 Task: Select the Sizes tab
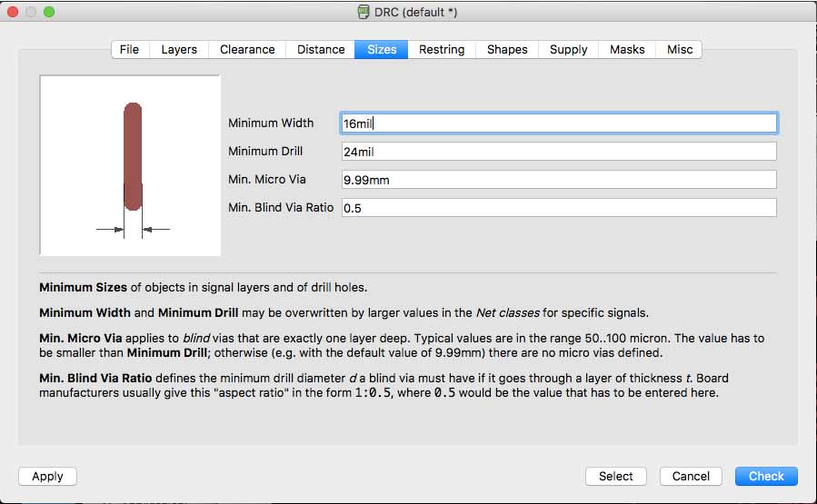click(382, 49)
